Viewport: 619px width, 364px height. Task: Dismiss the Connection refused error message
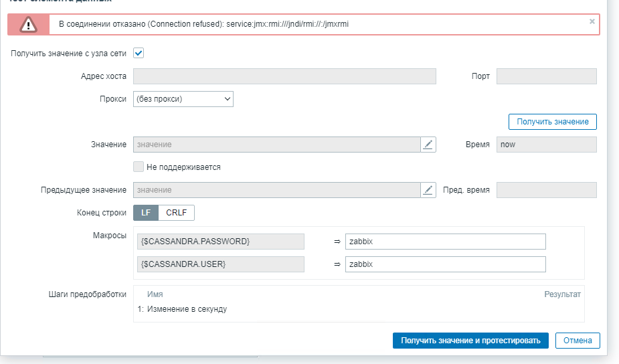click(x=592, y=21)
